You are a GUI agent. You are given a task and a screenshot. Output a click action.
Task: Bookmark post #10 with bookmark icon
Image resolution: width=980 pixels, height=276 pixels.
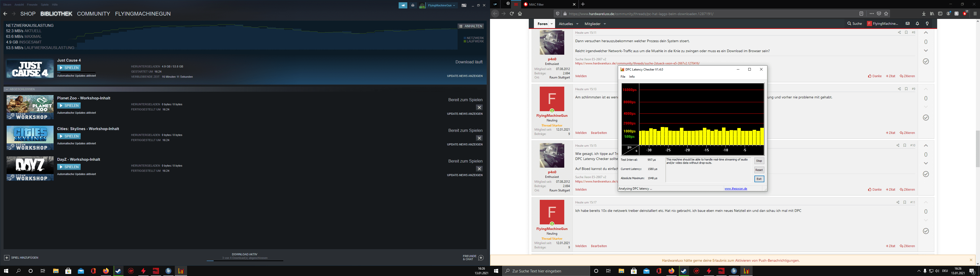[x=905, y=145]
